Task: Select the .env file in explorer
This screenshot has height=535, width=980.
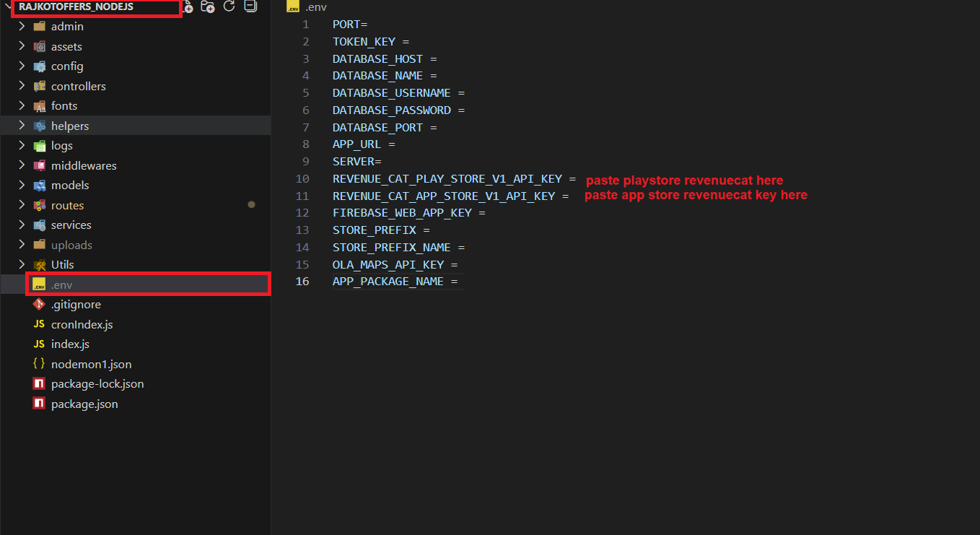Action: [62, 284]
